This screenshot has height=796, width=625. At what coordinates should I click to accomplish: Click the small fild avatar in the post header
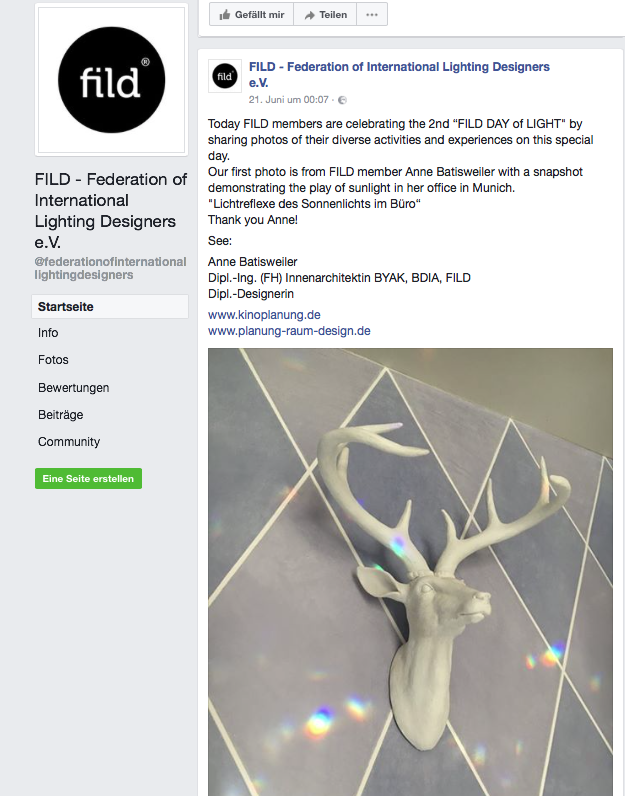click(224, 76)
